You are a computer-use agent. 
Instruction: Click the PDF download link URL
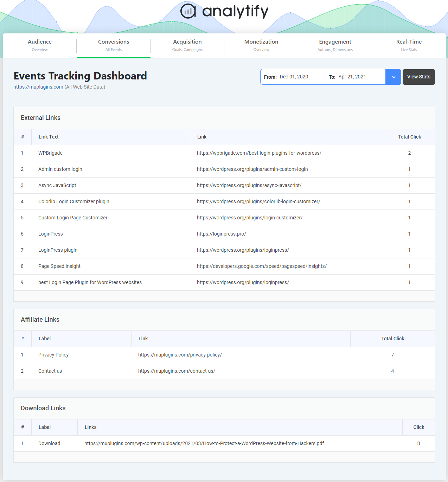click(x=204, y=443)
